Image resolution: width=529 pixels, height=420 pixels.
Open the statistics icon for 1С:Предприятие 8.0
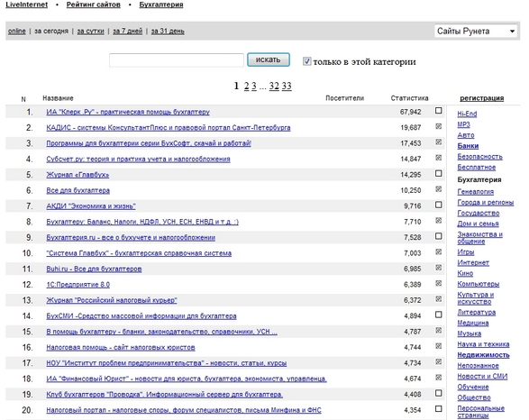click(x=438, y=283)
